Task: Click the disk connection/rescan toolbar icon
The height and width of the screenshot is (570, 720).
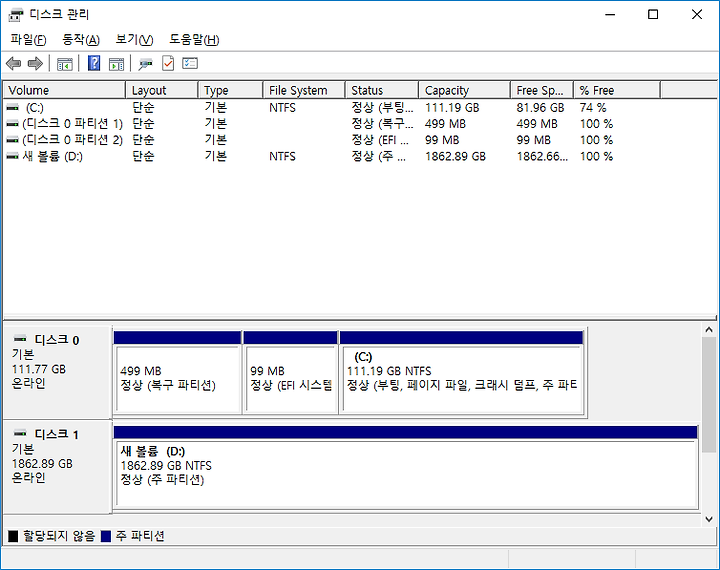Action: pos(146,64)
